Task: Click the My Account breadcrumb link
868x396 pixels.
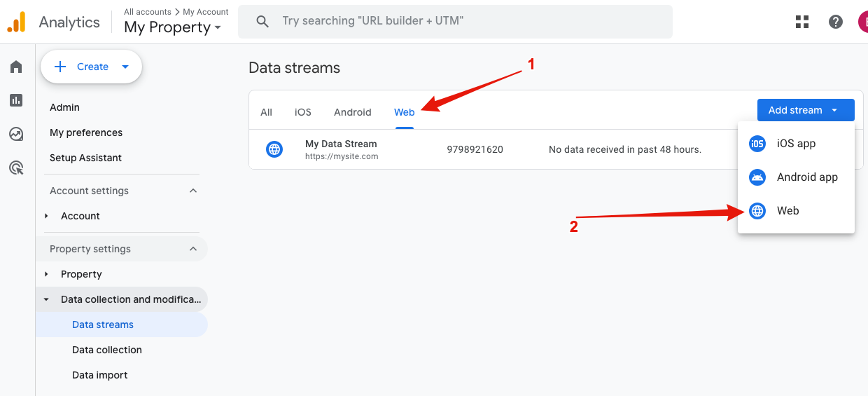Action: point(206,12)
